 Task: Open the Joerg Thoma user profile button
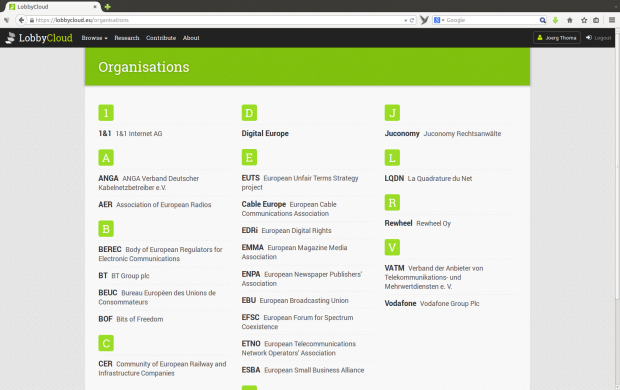click(x=557, y=38)
